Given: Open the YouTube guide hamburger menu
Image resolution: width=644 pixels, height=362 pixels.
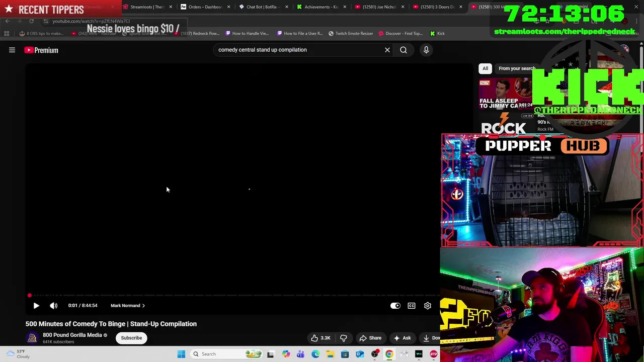Looking at the screenshot, I should coord(12,50).
